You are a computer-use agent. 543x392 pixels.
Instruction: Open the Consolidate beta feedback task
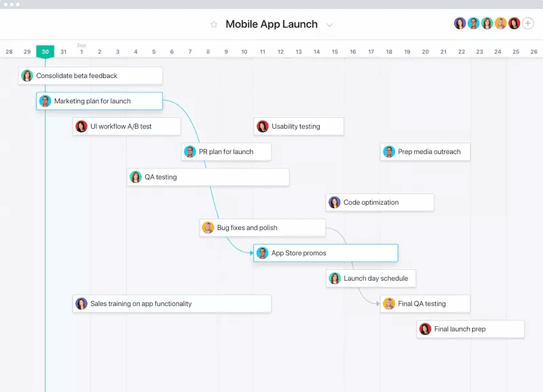click(90, 76)
